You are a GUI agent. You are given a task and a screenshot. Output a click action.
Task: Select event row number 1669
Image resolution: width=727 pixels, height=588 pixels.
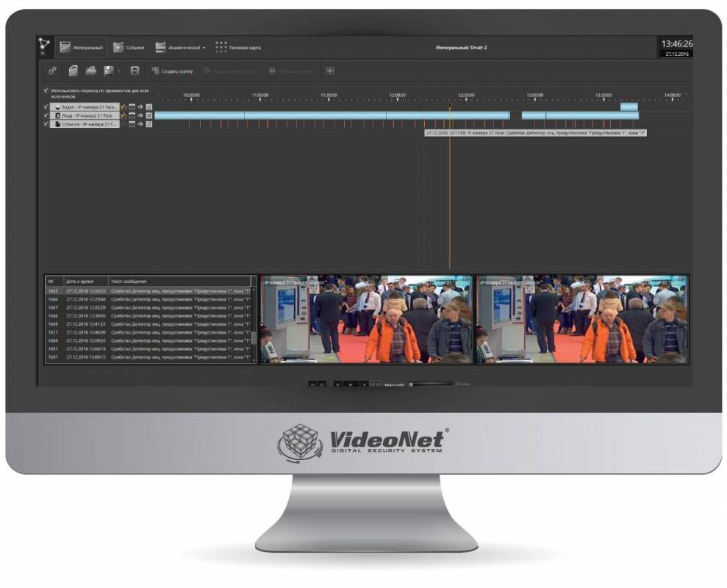tap(148, 324)
